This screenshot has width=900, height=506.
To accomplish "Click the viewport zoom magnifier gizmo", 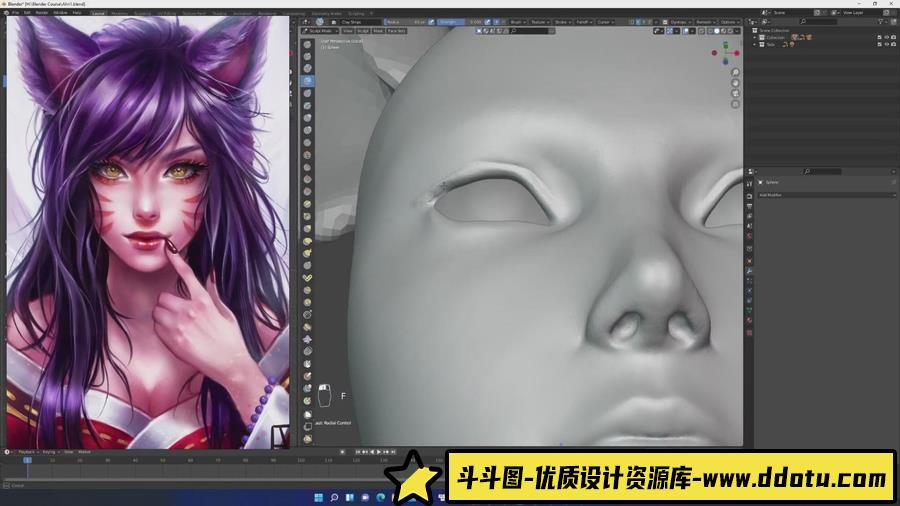I will [x=735, y=72].
